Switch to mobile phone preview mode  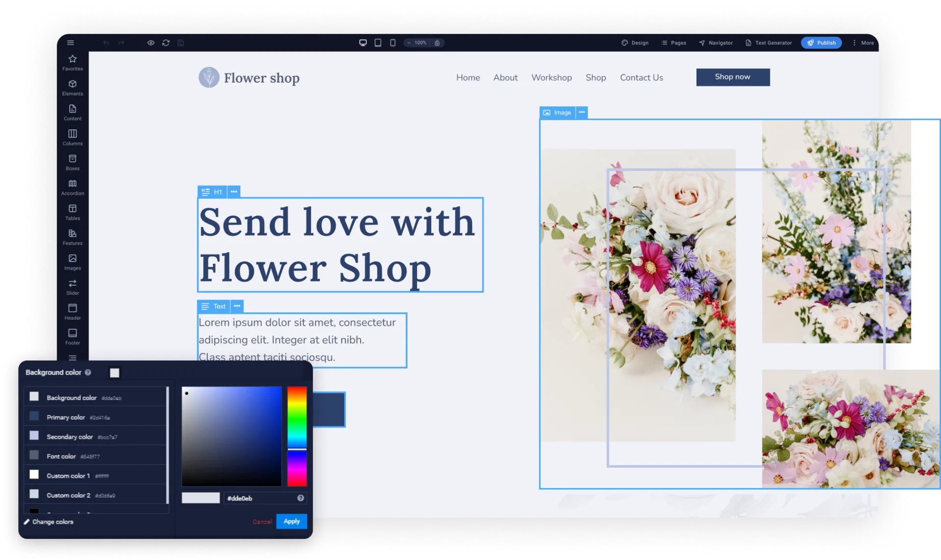pos(393,43)
